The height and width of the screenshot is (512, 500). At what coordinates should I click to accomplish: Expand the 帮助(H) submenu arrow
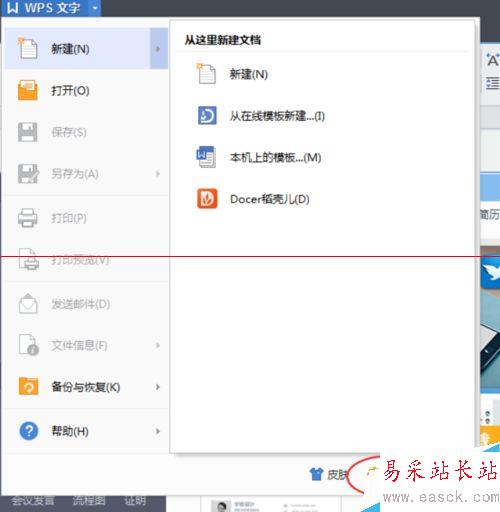(158, 431)
